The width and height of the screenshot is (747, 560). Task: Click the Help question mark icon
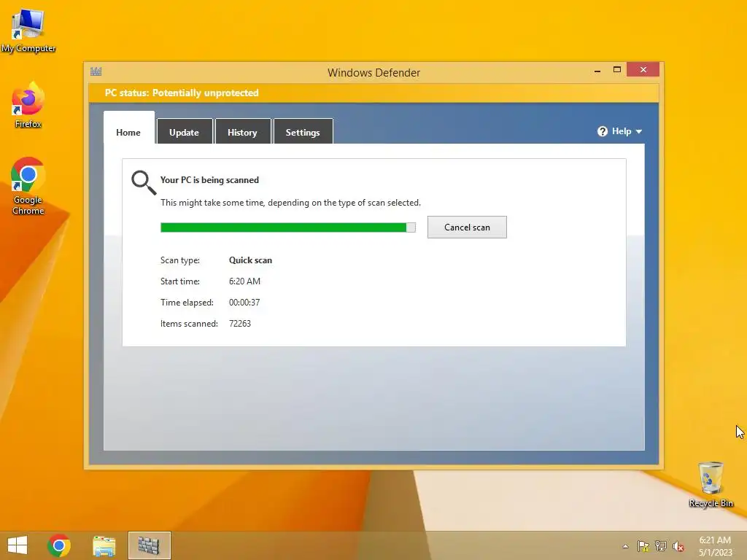coord(602,131)
